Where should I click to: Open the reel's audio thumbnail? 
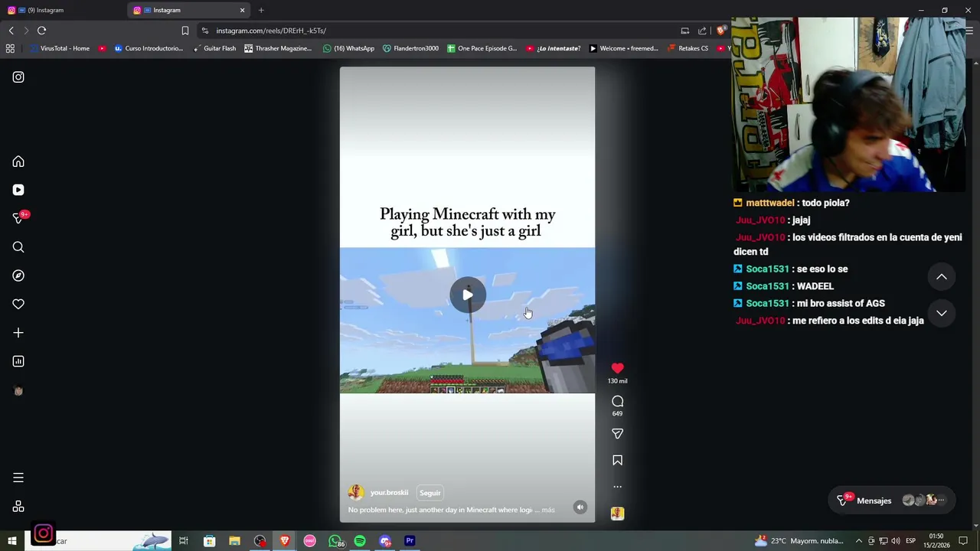617,514
